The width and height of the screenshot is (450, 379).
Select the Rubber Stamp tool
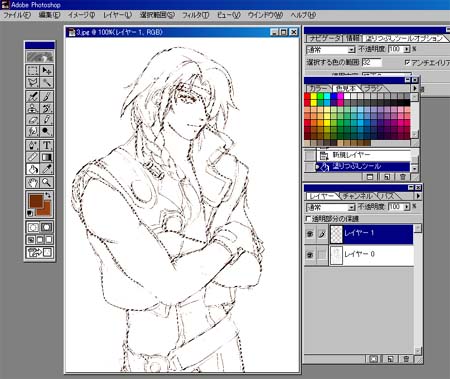33,108
